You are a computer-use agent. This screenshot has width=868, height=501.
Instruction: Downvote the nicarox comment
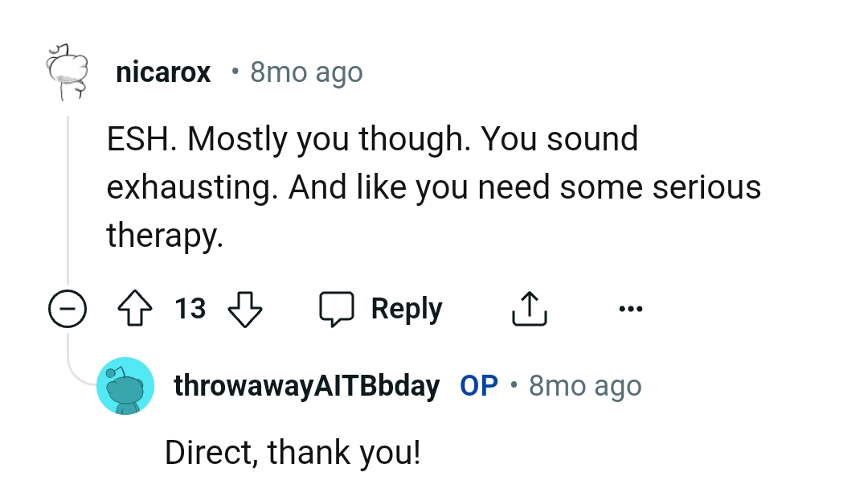[x=245, y=310]
